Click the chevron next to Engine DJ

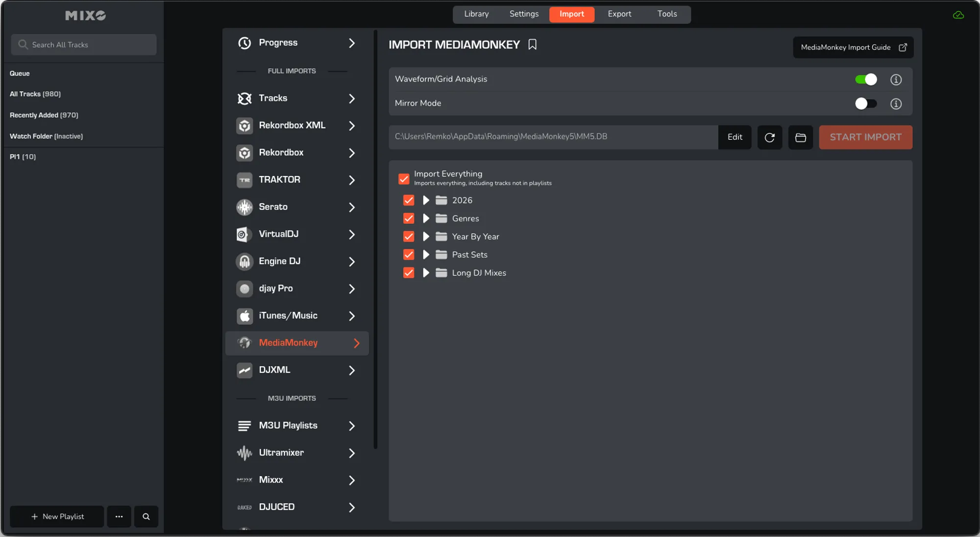point(352,262)
